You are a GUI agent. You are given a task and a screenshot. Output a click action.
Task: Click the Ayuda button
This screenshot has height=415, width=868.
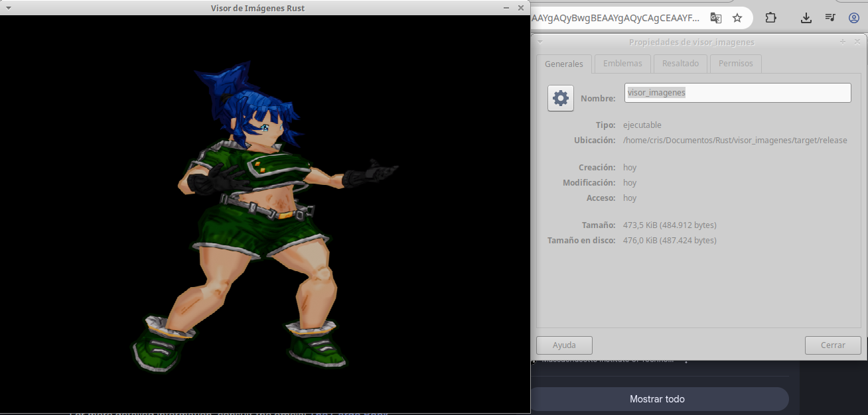tap(564, 345)
